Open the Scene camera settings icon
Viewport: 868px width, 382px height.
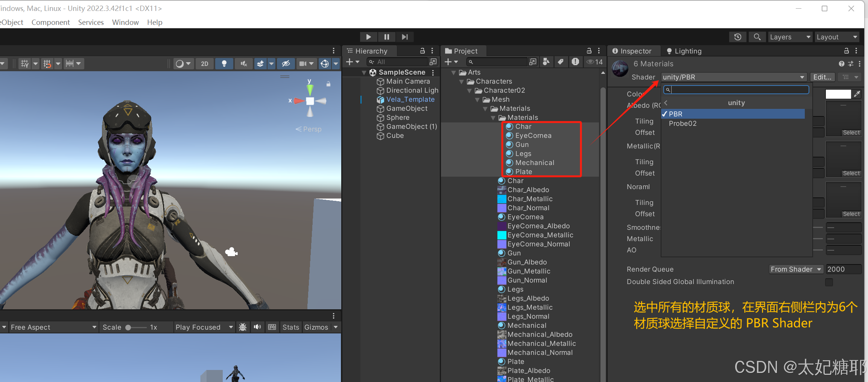click(303, 64)
